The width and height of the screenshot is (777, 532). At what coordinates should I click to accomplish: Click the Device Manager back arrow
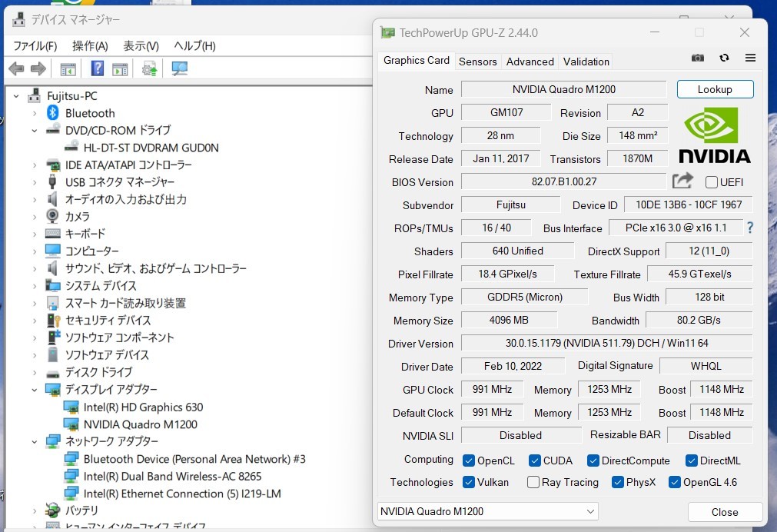coord(16,68)
